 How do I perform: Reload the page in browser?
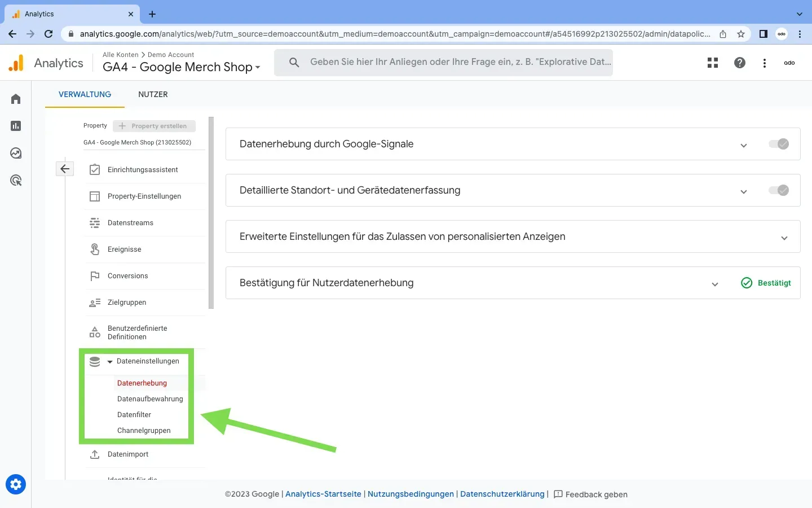click(x=48, y=34)
